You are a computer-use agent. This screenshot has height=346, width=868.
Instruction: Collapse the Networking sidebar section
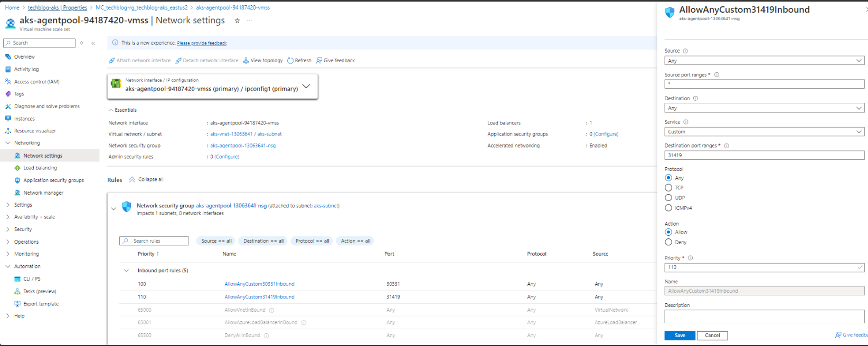8,143
